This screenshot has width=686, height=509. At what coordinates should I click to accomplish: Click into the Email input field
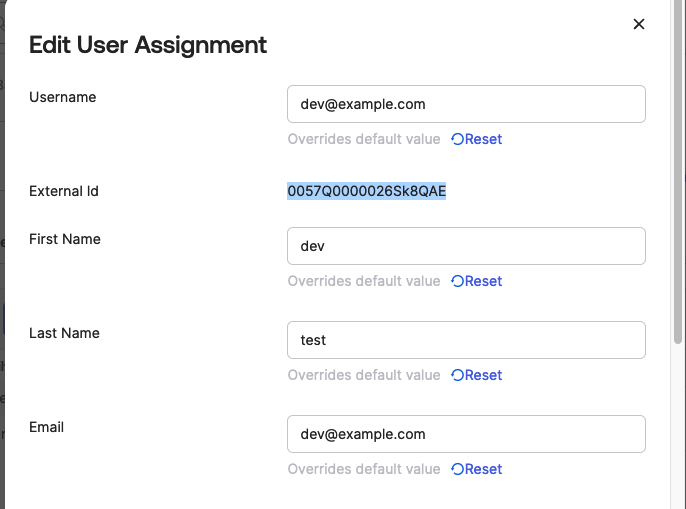[x=466, y=434]
